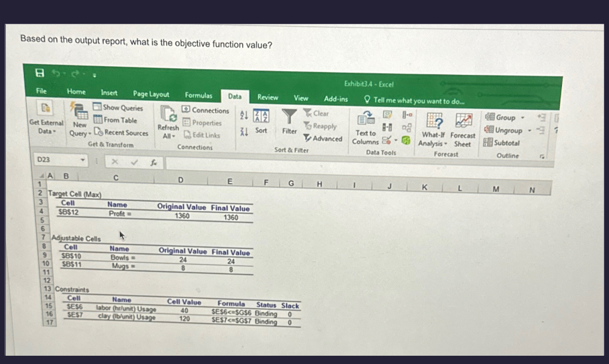This screenshot has width=609, height=364.
Task: Click the Flash Fill icon
Action: (387, 115)
